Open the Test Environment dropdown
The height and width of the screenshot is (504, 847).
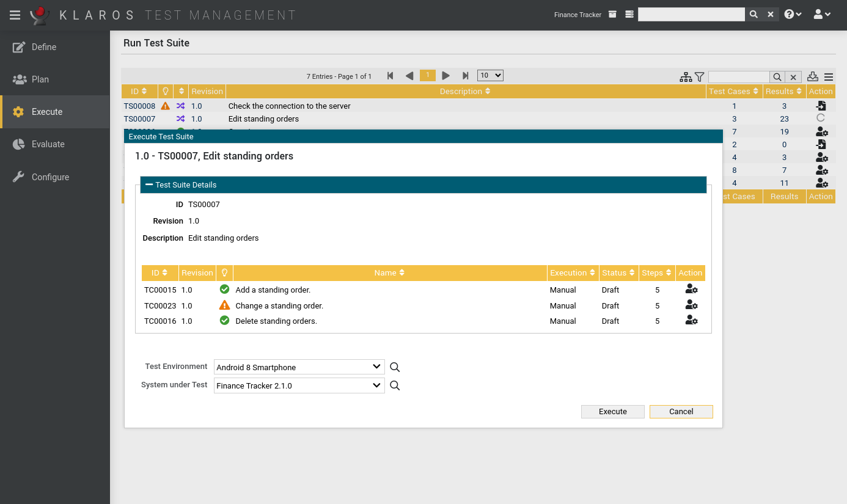298,367
